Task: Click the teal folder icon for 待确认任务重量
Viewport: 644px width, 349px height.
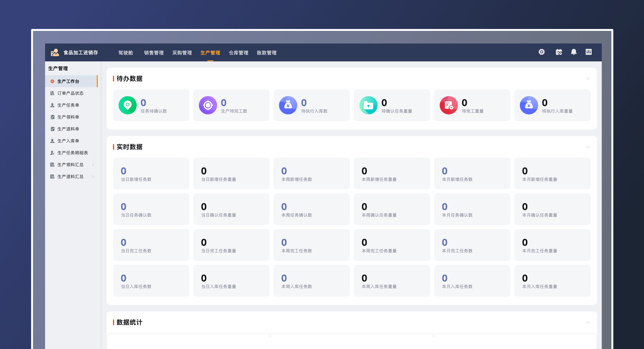Action: click(368, 105)
